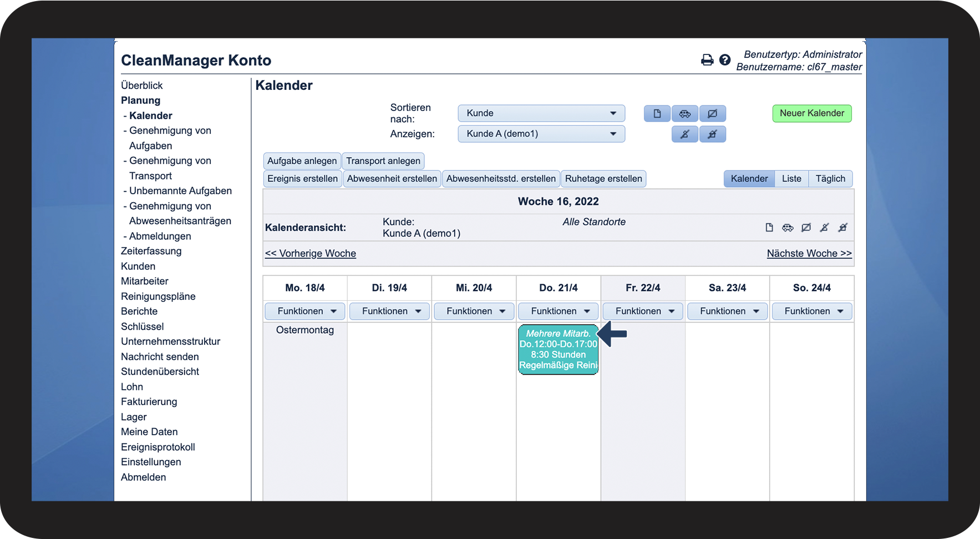Open Unbemannte Aufgaben in sidebar
This screenshot has width=980, height=539.
(x=181, y=191)
